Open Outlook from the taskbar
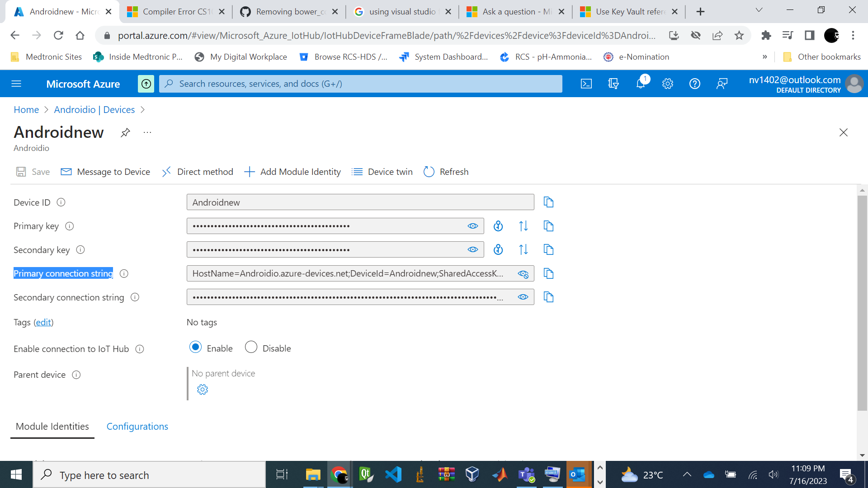868x488 pixels. tap(579, 474)
